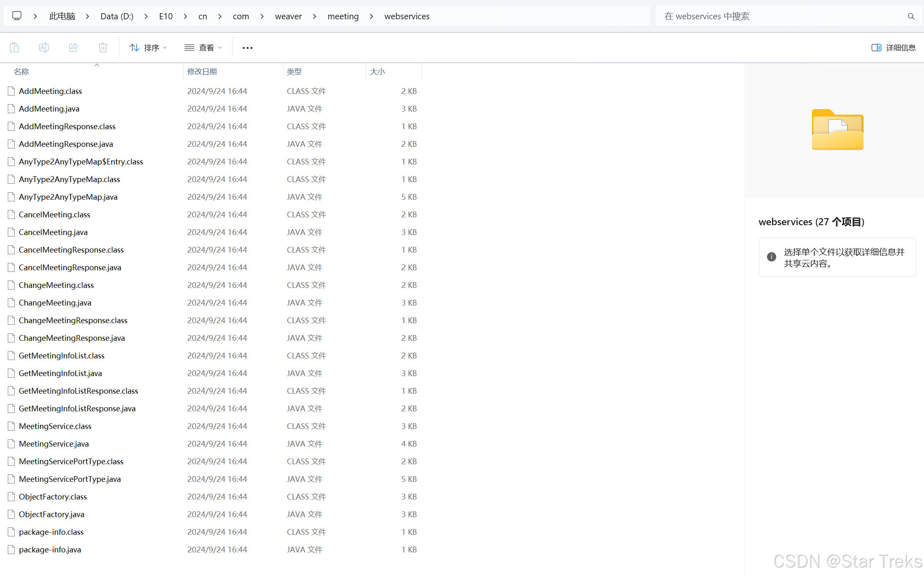
Task: Select ObjectFactory.java file
Action: point(51,514)
